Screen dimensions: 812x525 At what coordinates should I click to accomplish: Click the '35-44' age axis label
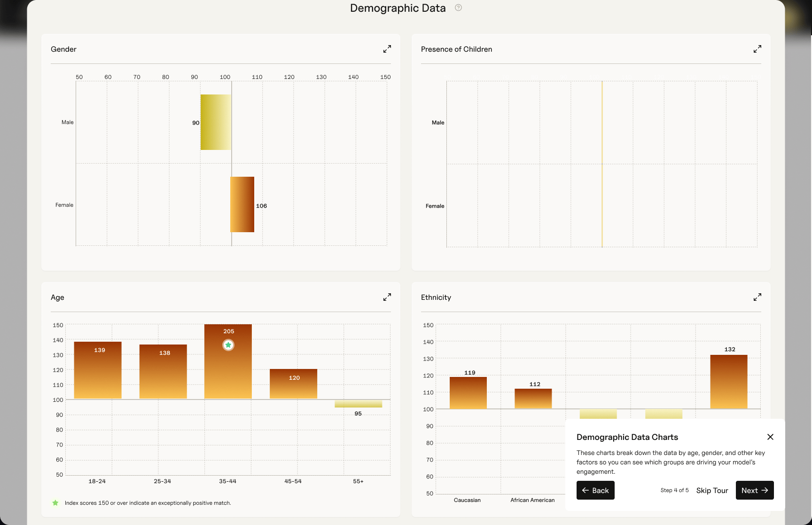227,481
